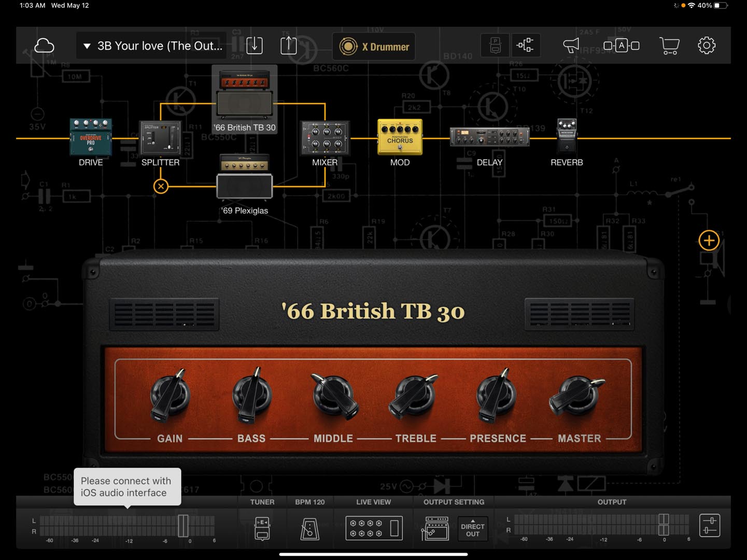
Task: Click the PRESENCE knob on amp
Action: tap(497, 396)
